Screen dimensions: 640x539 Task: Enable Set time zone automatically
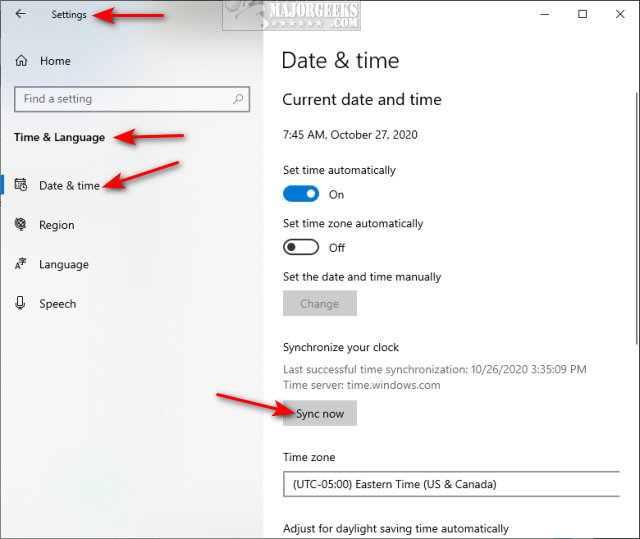point(301,247)
